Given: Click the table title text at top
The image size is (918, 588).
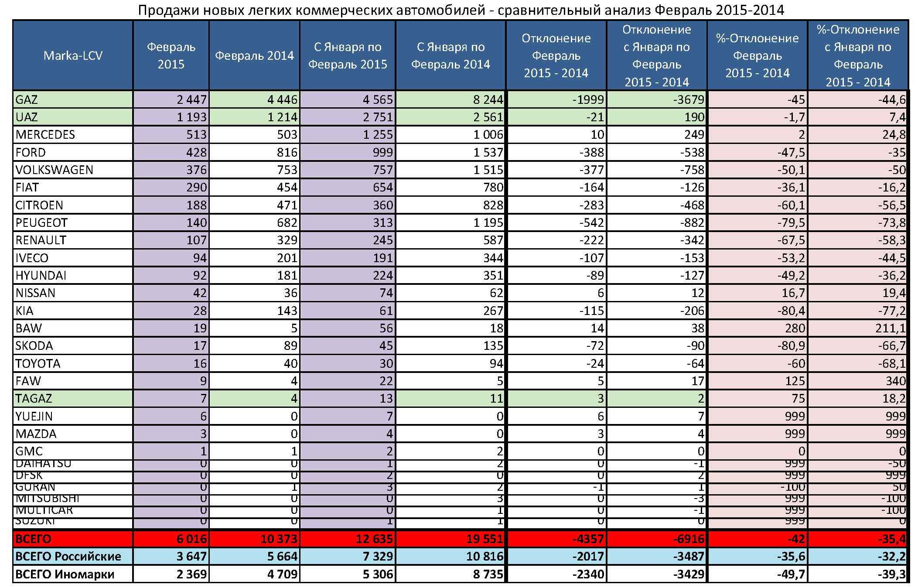Looking at the screenshot, I should pyautogui.click(x=461, y=10).
